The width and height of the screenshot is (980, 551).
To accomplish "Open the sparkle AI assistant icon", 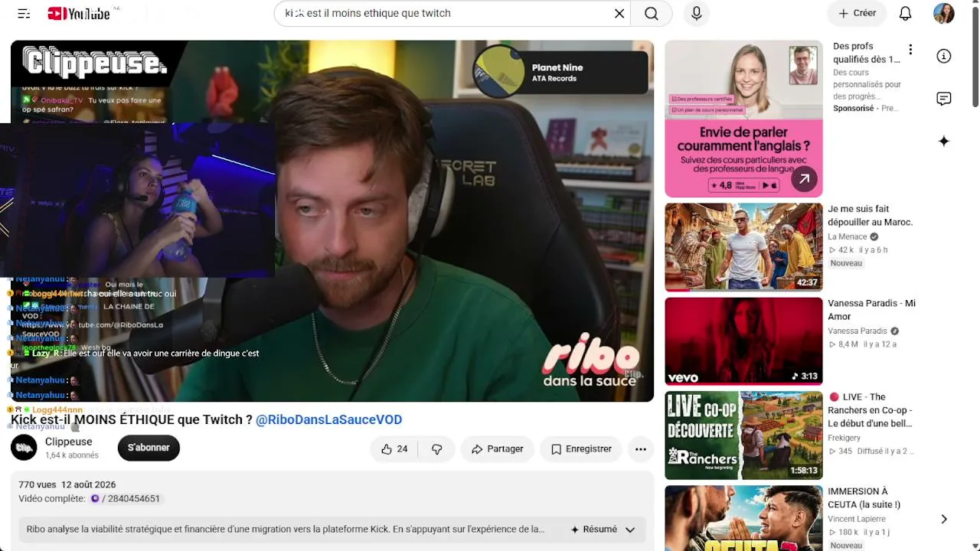I will point(944,141).
